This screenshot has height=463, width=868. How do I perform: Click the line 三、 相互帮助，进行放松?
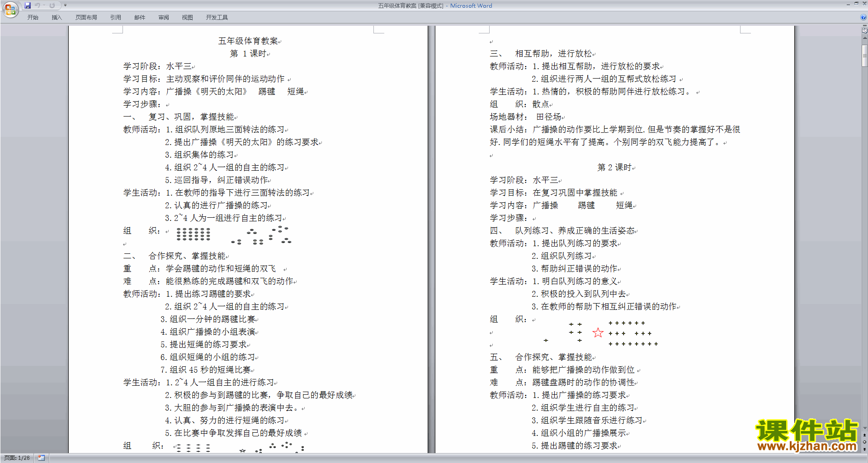pos(541,54)
